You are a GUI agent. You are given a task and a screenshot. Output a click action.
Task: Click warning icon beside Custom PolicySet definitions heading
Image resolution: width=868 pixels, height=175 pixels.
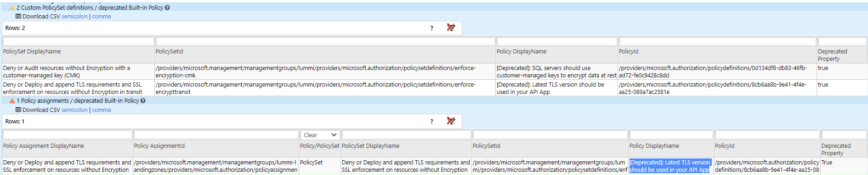(x=12, y=8)
